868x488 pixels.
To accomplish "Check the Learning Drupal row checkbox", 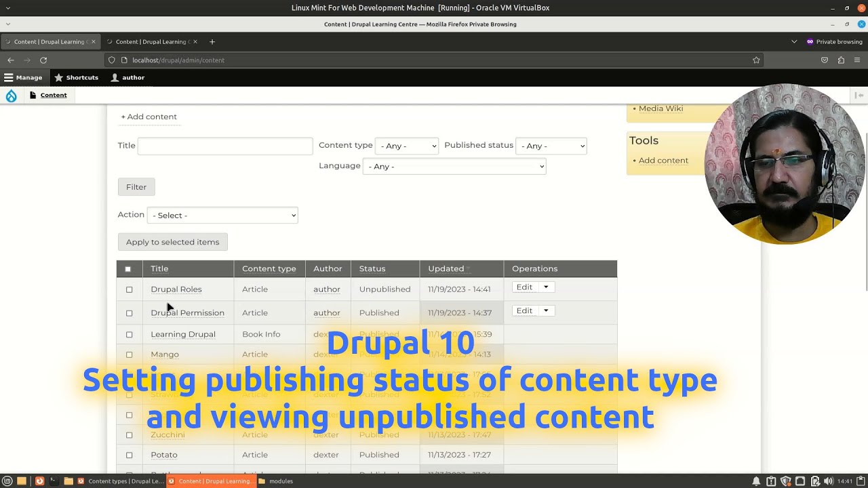I will (x=130, y=334).
